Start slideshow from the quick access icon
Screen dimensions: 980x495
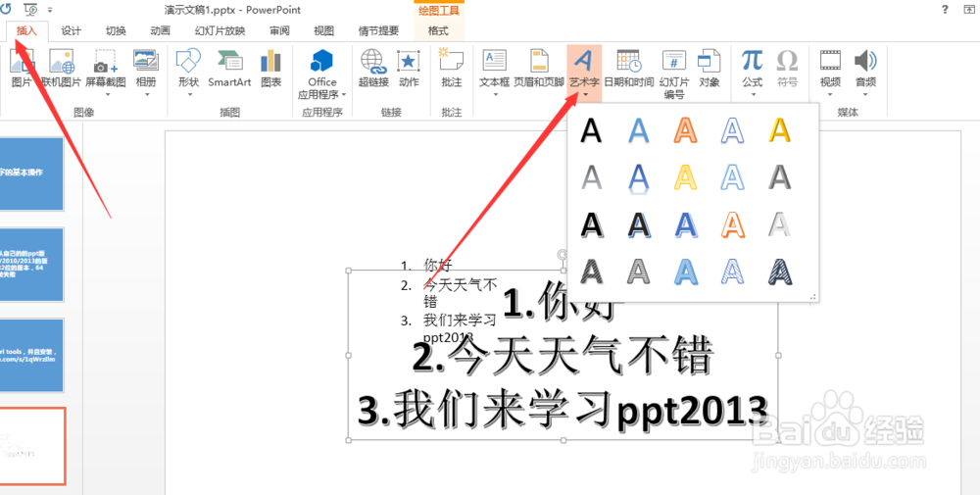pyautogui.click(x=30, y=10)
